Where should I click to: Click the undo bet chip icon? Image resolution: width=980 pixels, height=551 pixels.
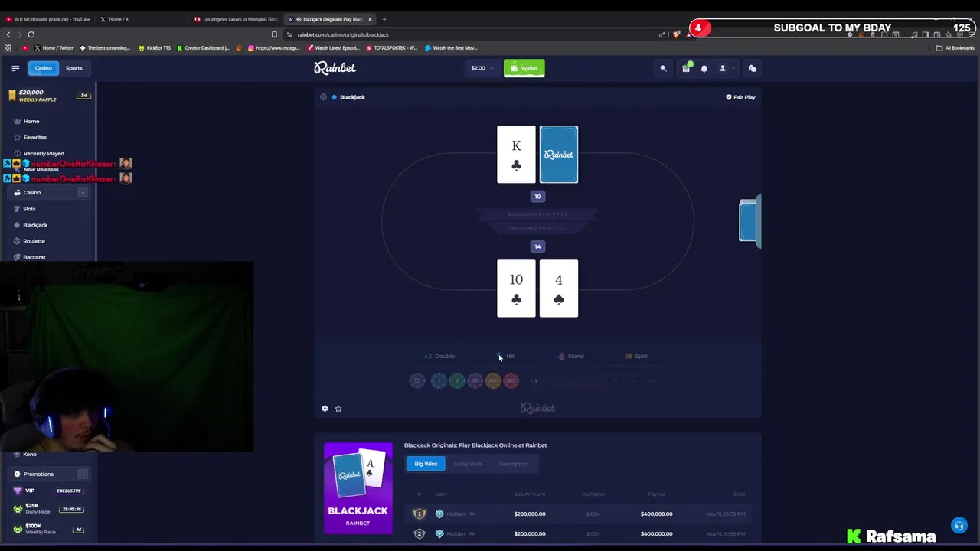click(x=417, y=380)
